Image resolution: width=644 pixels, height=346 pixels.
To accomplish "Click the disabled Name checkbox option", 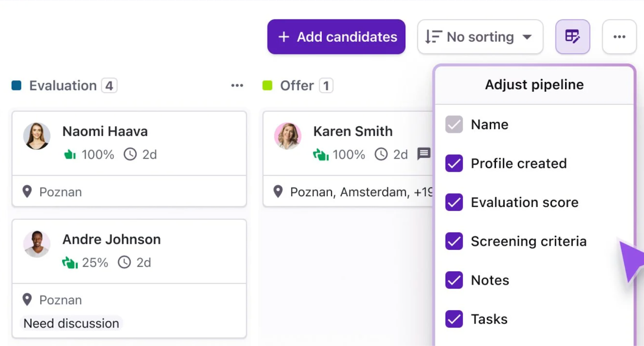I will pyautogui.click(x=454, y=125).
